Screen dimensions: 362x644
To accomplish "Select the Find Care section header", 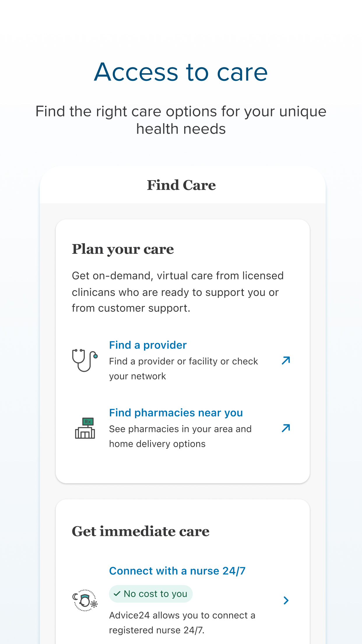I will pyautogui.click(x=181, y=185).
